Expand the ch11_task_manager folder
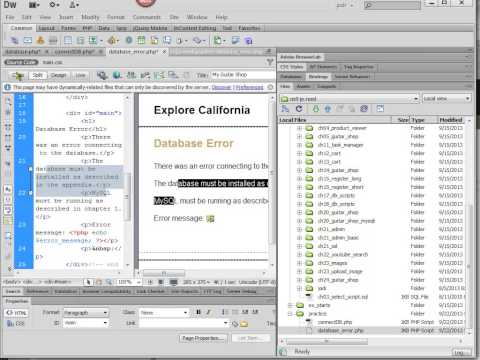The width and height of the screenshot is (480, 360). 299,145
